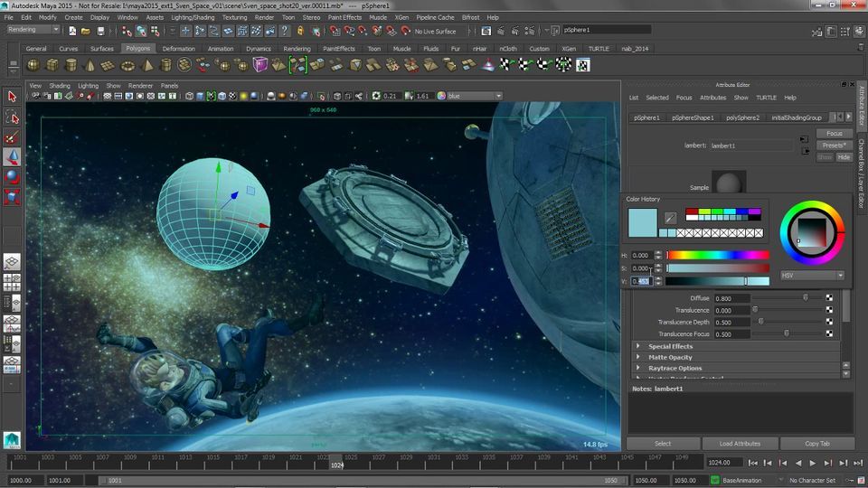Click the Hide button
Screen dimensions: 868x488
click(844, 157)
